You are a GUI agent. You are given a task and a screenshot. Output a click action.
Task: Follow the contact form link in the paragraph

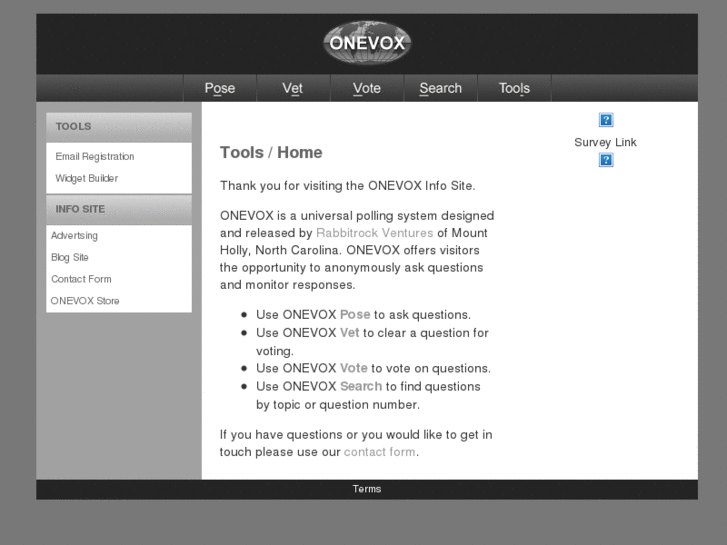point(380,452)
